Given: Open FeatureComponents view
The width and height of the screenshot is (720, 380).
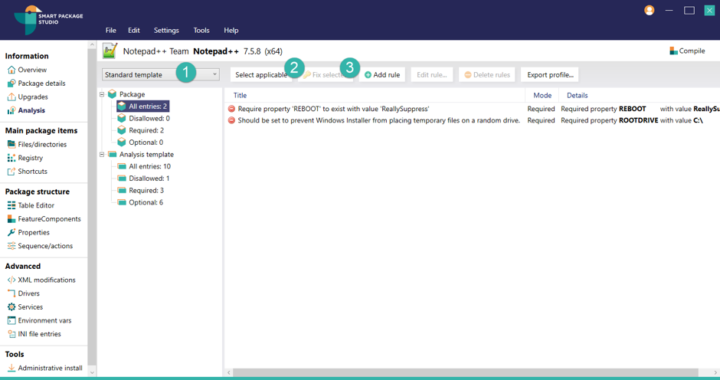Looking at the screenshot, I should click(x=44, y=219).
